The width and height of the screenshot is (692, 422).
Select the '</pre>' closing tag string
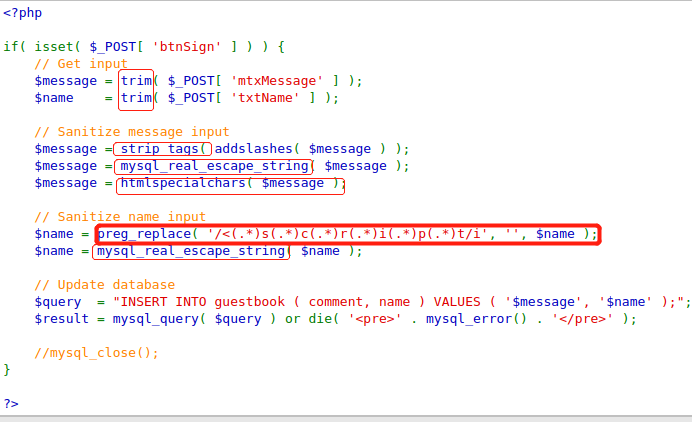tap(582, 319)
